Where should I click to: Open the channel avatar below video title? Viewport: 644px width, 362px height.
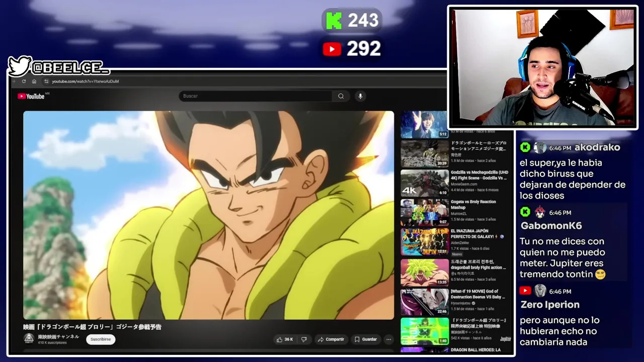(29, 339)
